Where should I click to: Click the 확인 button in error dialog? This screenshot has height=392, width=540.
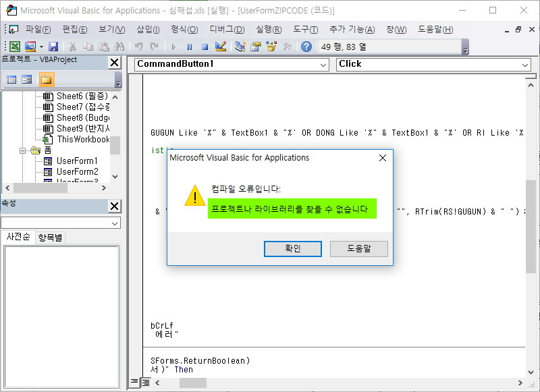point(293,248)
